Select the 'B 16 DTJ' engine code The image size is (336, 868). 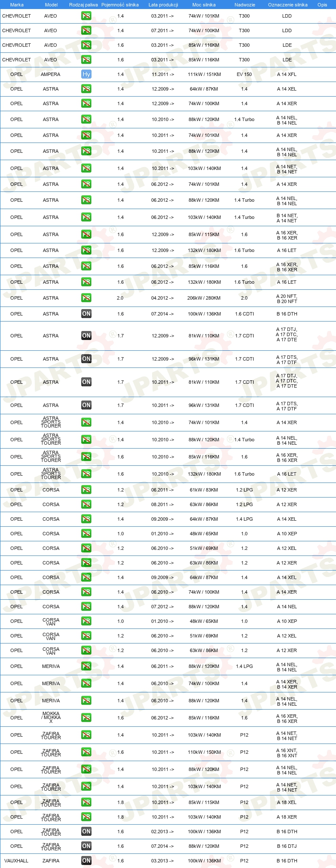287,846
